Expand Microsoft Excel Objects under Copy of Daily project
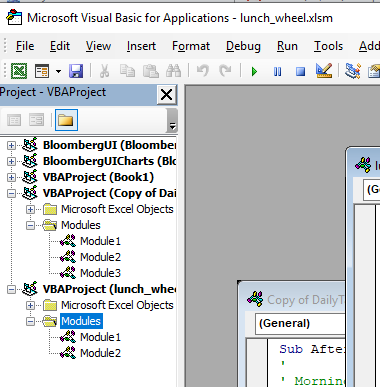This screenshot has width=380, height=387. (x=30, y=209)
